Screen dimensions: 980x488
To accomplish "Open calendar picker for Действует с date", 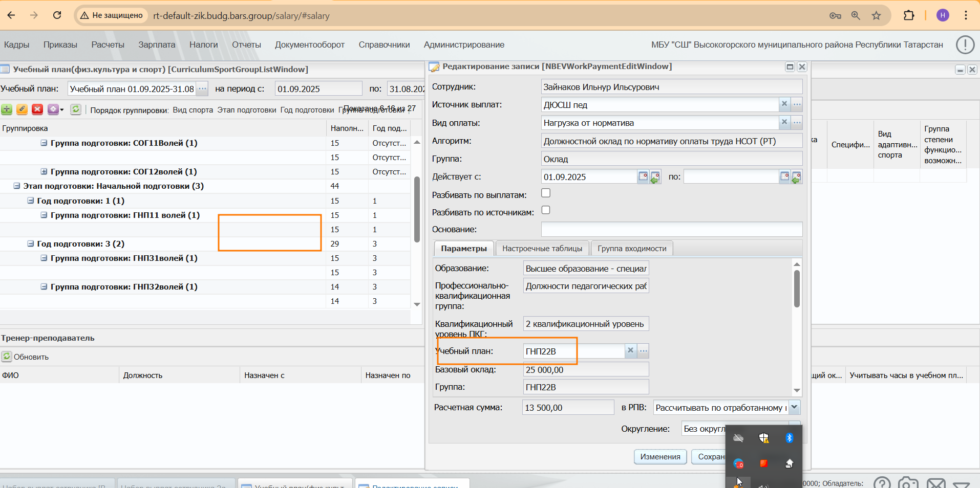I will (x=643, y=177).
